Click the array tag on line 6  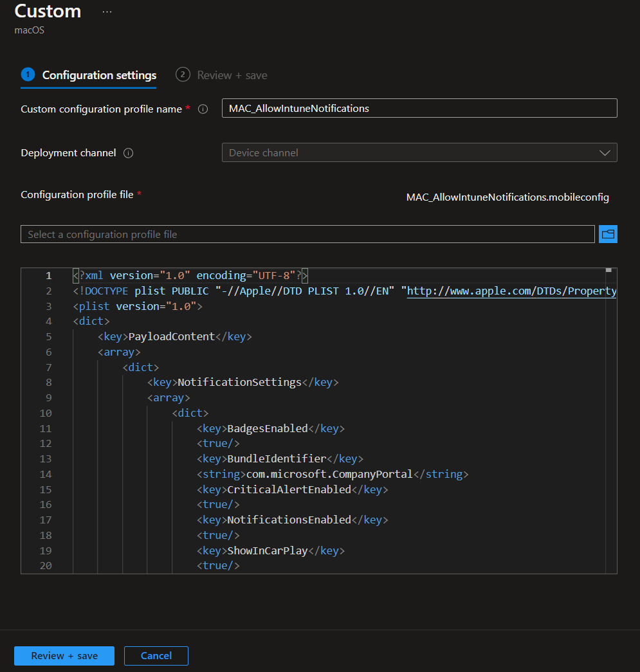tap(119, 352)
